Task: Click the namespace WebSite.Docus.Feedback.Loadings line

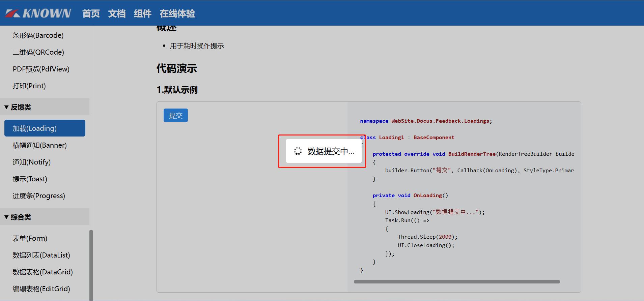Action: pyautogui.click(x=426, y=121)
